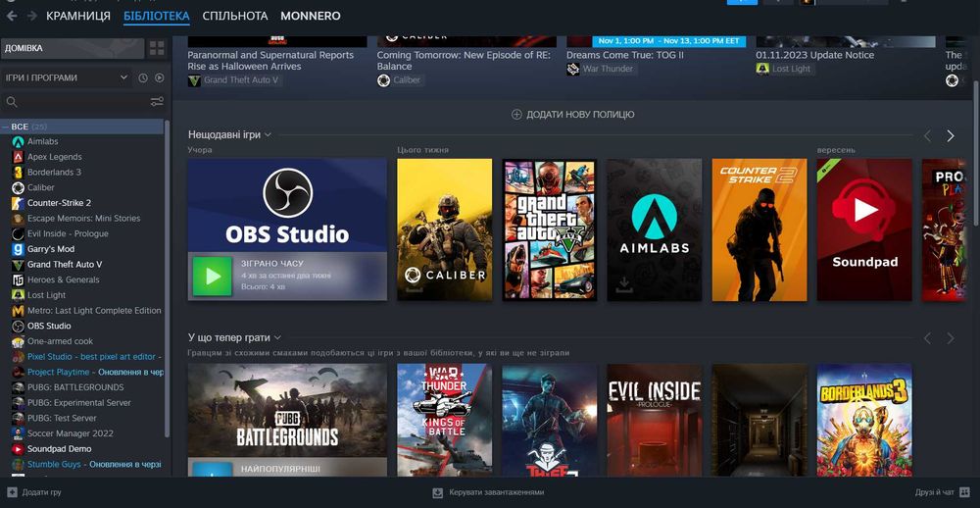Open the MONNERO profile tab
Viewport: 980px width, 508px height.
311,17
